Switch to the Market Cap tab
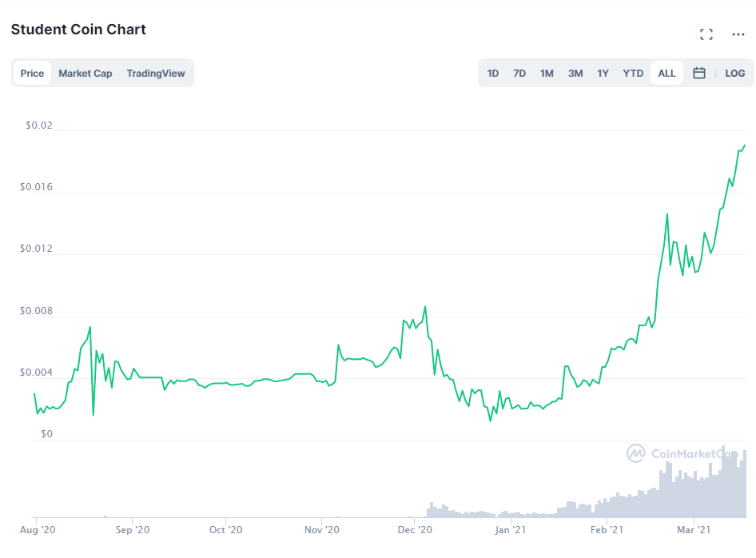Screen dimensions: 756x558 (86, 74)
